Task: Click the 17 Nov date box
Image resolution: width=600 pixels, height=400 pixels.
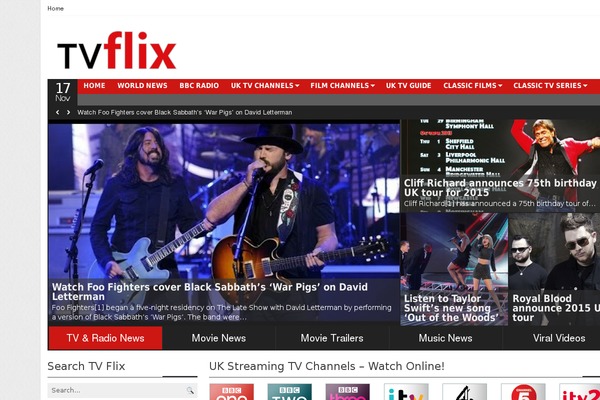Action: [63, 92]
